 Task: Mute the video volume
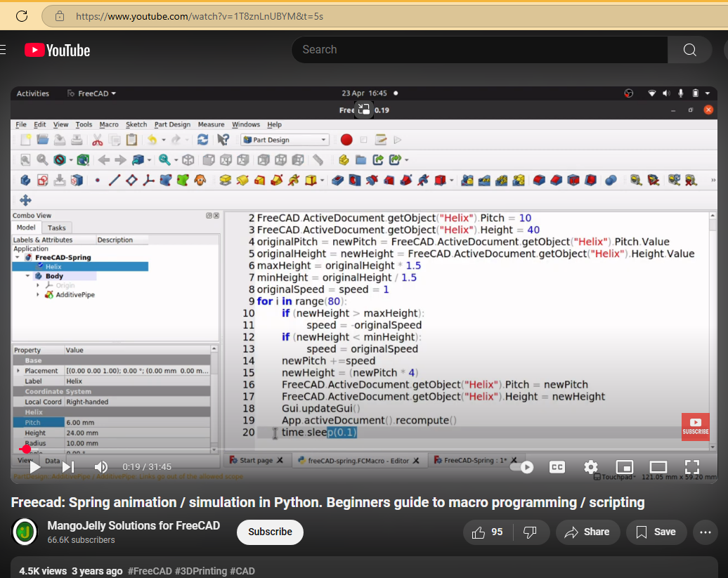[x=101, y=467]
